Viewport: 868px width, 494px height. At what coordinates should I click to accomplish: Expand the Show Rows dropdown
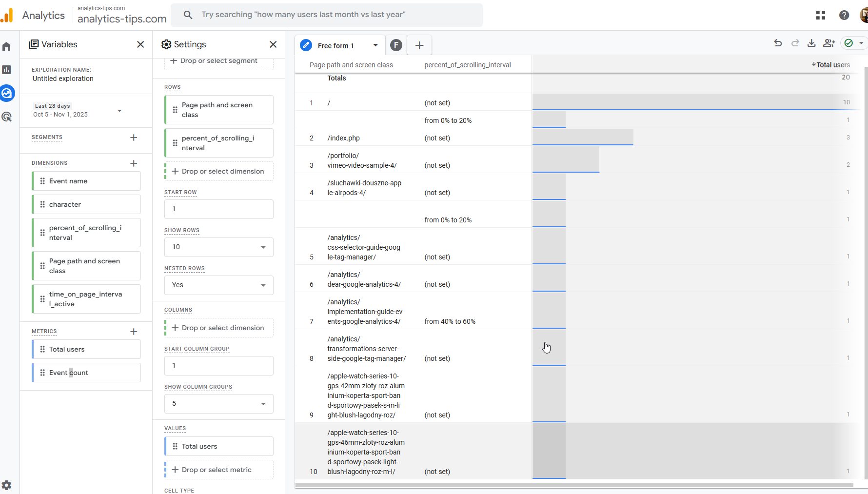point(218,247)
